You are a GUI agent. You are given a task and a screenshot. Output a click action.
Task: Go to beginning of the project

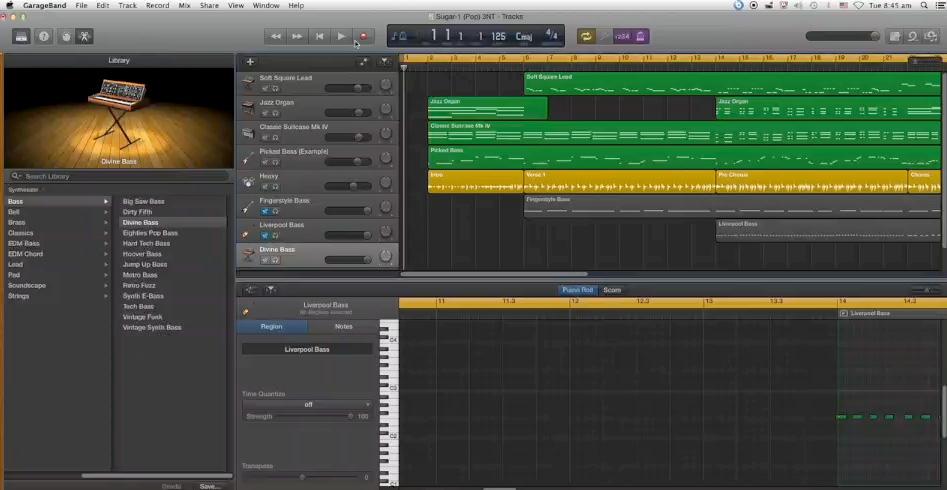tap(319, 36)
